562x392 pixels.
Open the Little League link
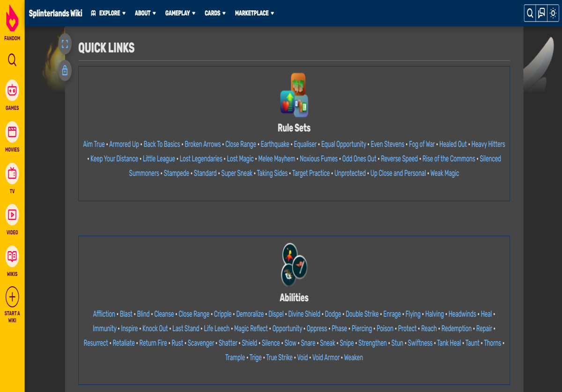[159, 159]
